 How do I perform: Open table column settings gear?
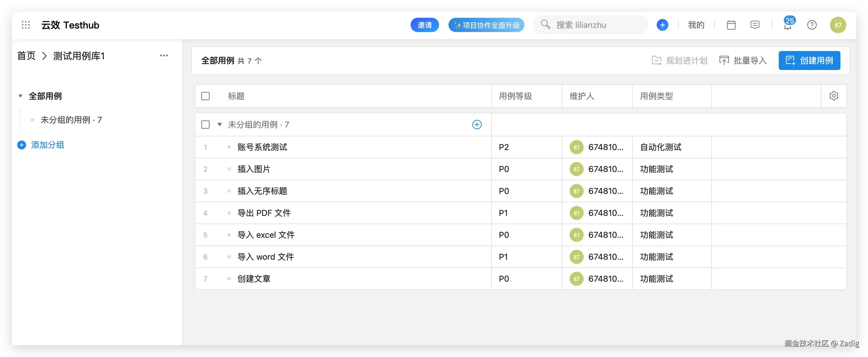click(x=834, y=96)
